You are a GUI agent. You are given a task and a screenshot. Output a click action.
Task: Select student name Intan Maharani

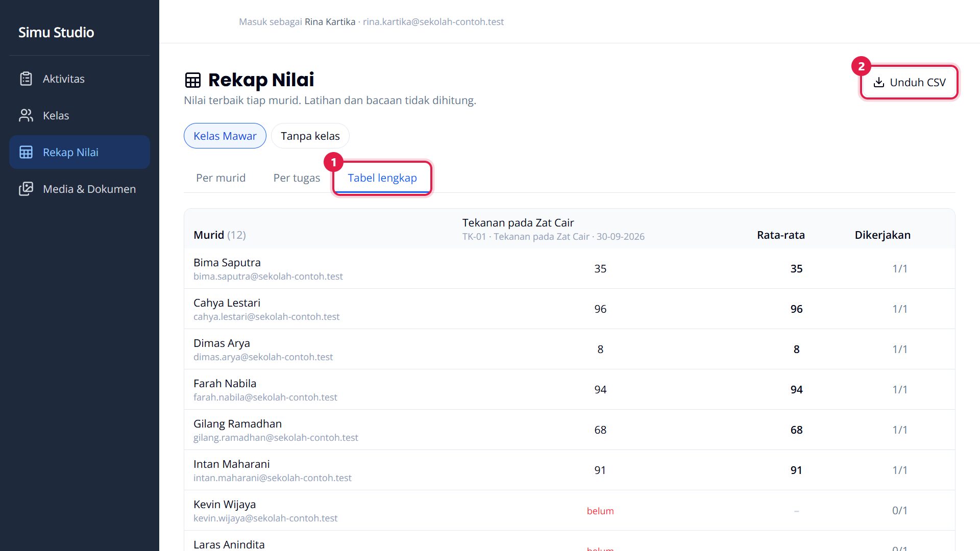231,464
